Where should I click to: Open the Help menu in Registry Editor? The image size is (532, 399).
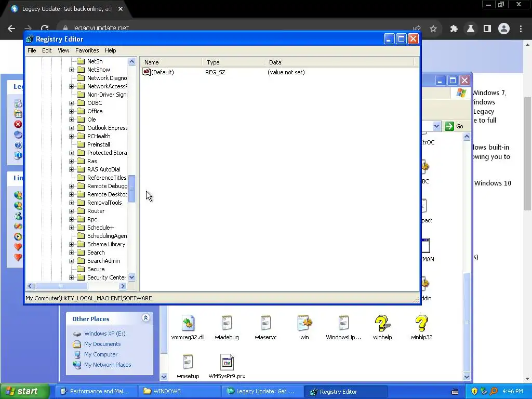tap(110, 50)
